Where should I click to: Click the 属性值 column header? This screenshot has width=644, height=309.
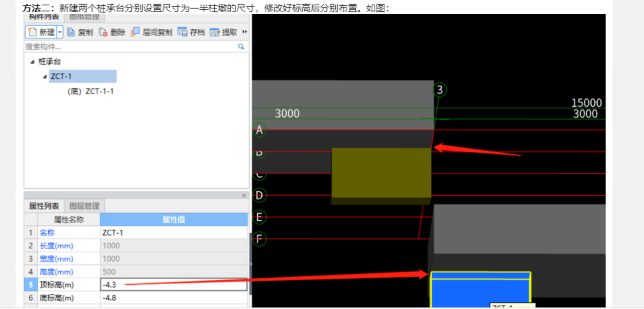[174, 220]
